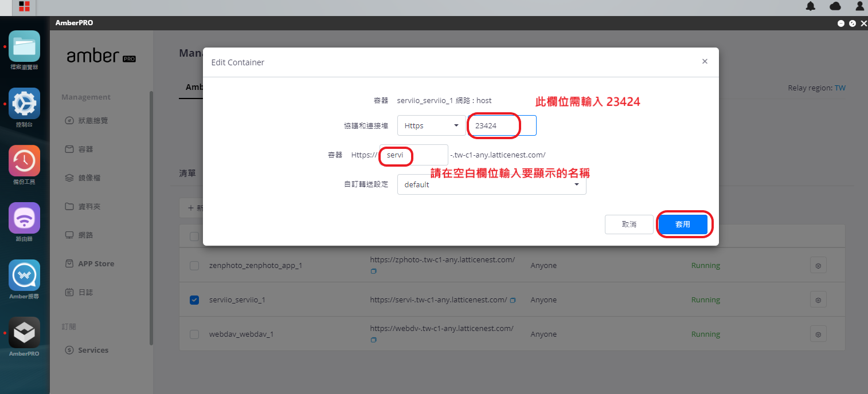Close the AmberPRO window

pyautogui.click(x=863, y=23)
